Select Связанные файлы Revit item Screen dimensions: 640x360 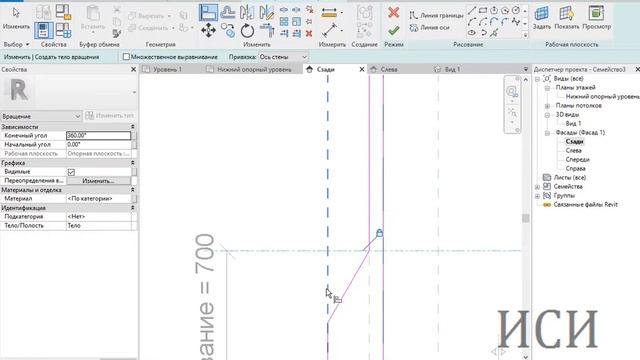pos(585,204)
